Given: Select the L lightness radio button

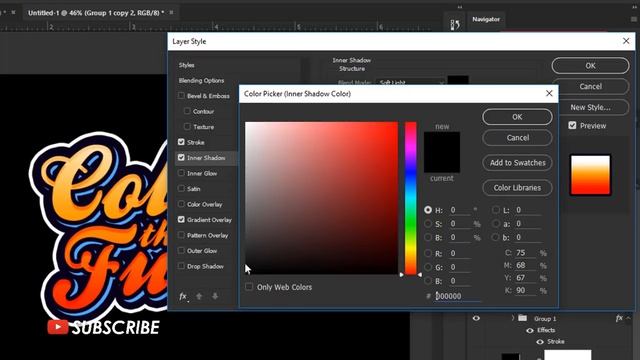Looking at the screenshot, I should pyautogui.click(x=496, y=210).
